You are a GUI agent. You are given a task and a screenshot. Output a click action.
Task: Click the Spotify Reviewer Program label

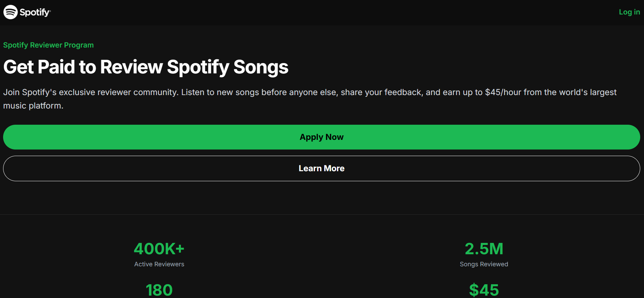click(48, 45)
